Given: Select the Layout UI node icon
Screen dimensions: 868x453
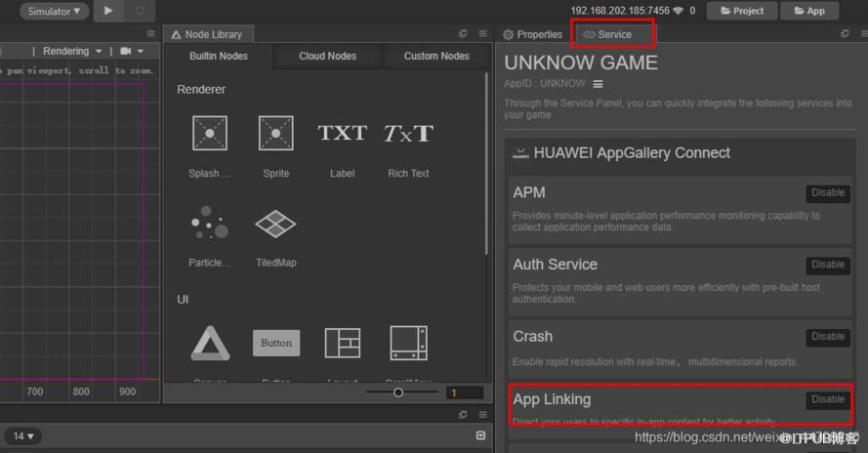Looking at the screenshot, I should click(x=342, y=343).
